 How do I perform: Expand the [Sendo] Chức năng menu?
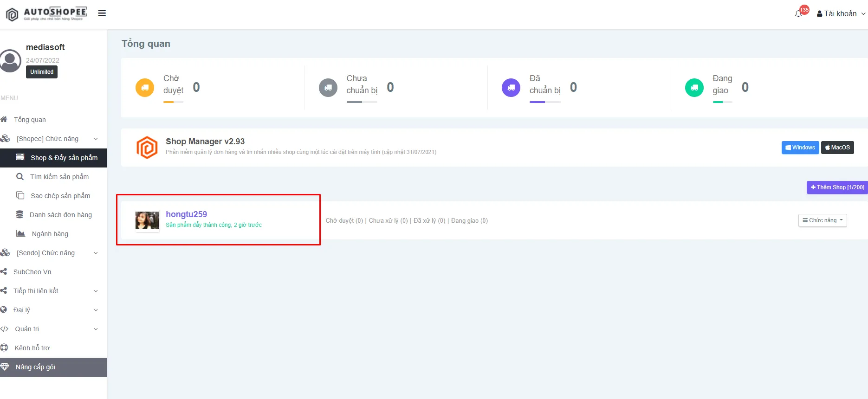click(x=53, y=253)
